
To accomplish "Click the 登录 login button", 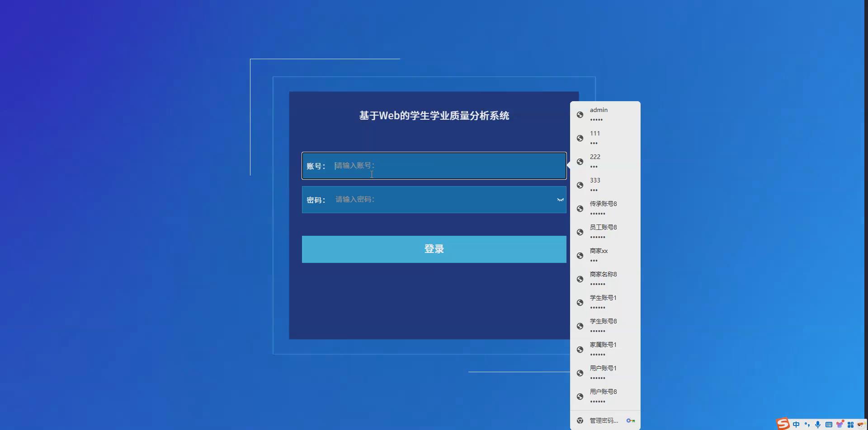I will tap(434, 249).
